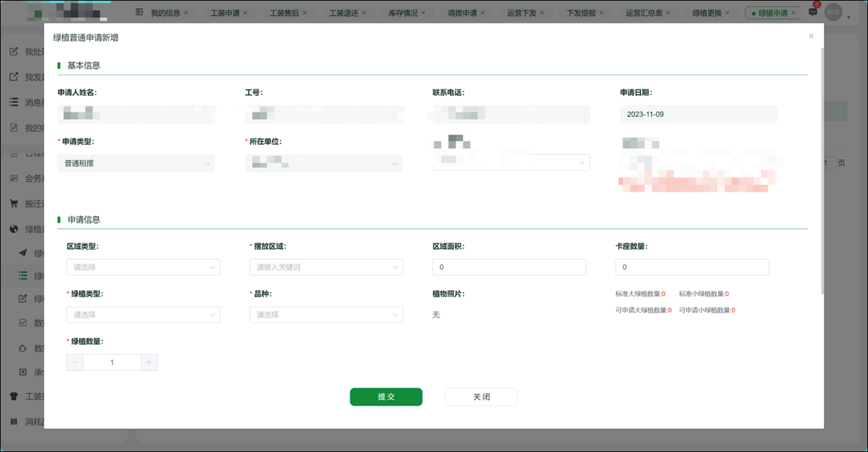Open the 申请类型 dropdown showing 普通租摆

[136, 163]
